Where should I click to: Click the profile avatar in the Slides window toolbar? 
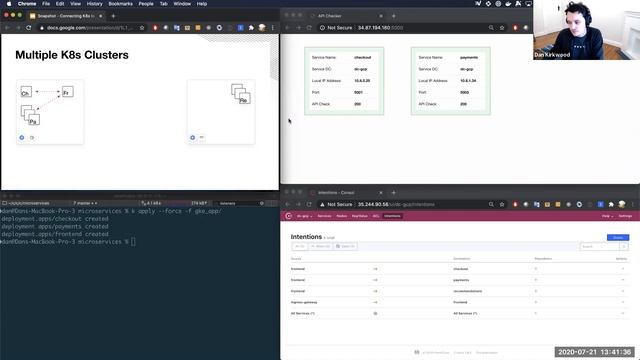(x=262, y=28)
